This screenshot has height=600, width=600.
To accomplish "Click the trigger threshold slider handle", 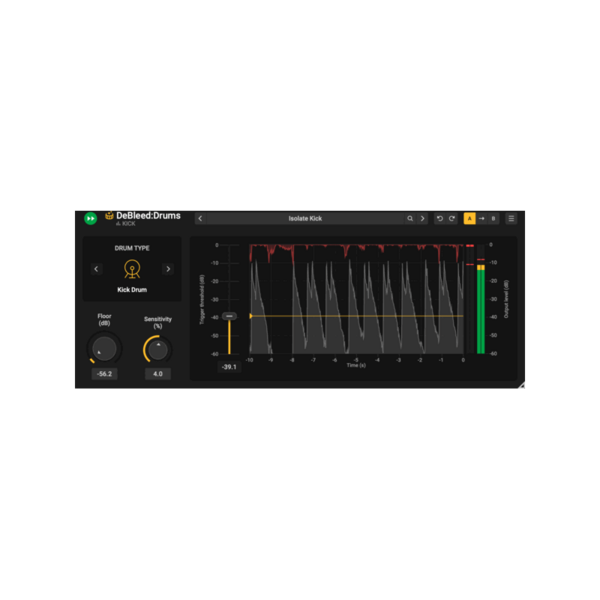I will point(229,316).
